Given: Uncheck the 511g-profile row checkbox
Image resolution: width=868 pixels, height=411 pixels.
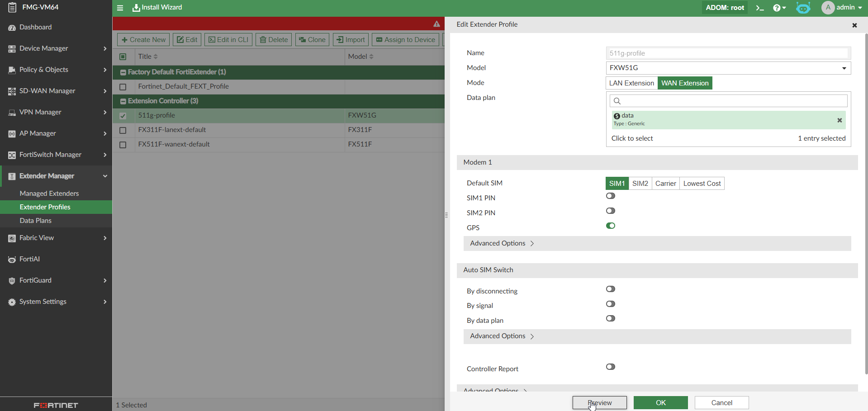Looking at the screenshot, I should (x=123, y=116).
